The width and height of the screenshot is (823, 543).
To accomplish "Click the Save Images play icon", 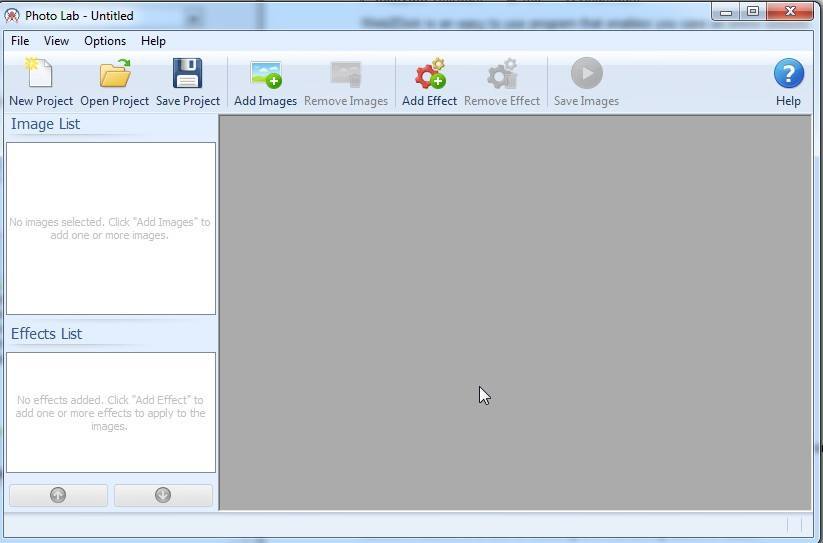I will 586,73.
